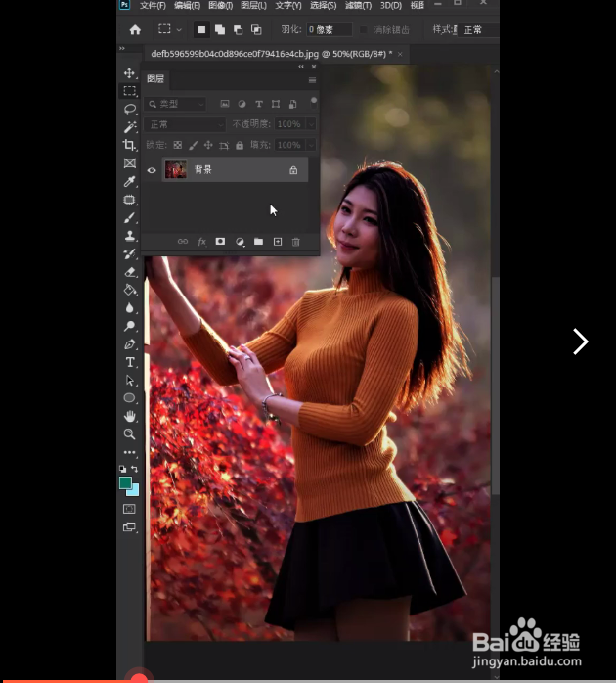This screenshot has height=683, width=616.
Task: Open the 滤镜(T) menu
Action: [358, 5]
